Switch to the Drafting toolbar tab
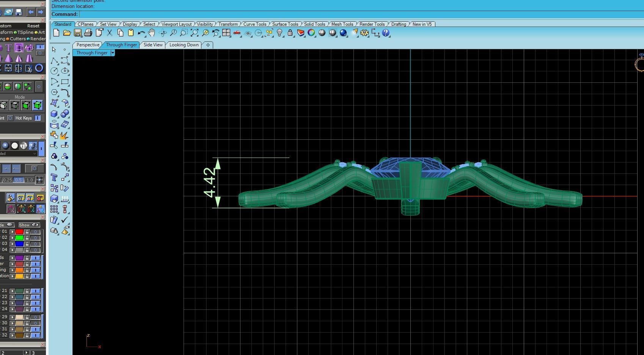The width and height of the screenshot is (644, 355). tap(399, 24)
